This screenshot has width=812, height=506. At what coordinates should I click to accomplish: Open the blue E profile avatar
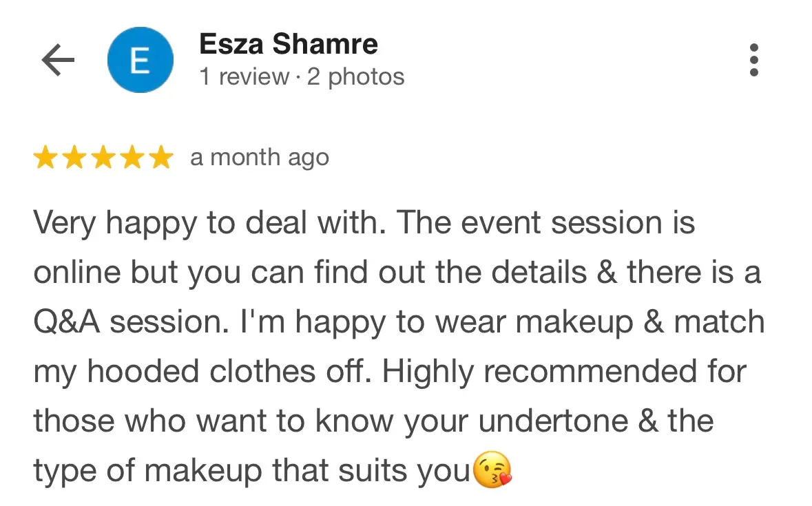[140, 61]
